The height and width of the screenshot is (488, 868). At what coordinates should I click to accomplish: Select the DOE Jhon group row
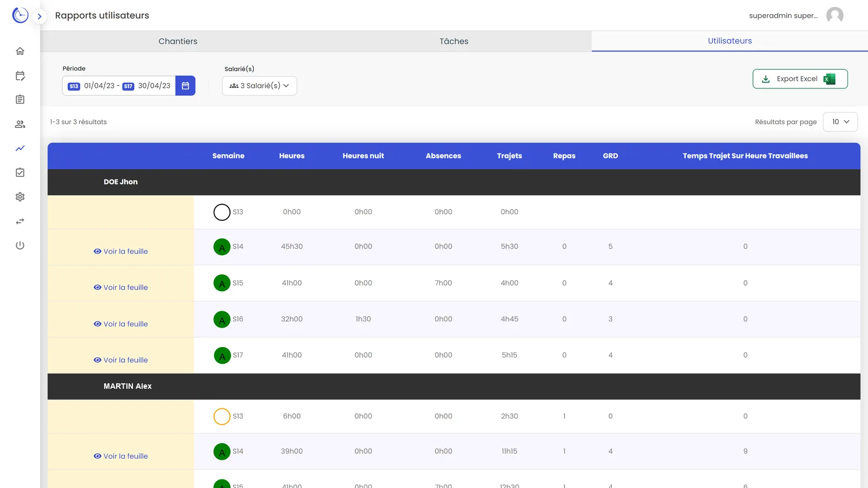pyautogui.click(x=454, y=182)
